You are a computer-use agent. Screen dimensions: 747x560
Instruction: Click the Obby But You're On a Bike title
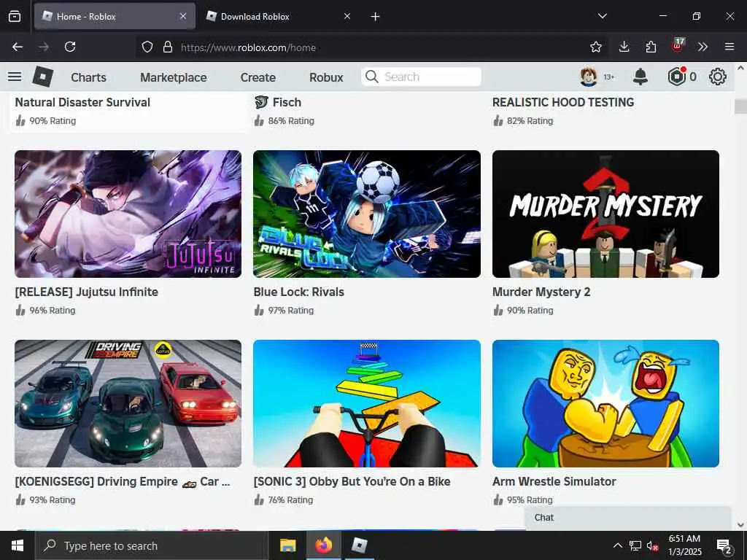pyautogui.click(x=352, y=481)
